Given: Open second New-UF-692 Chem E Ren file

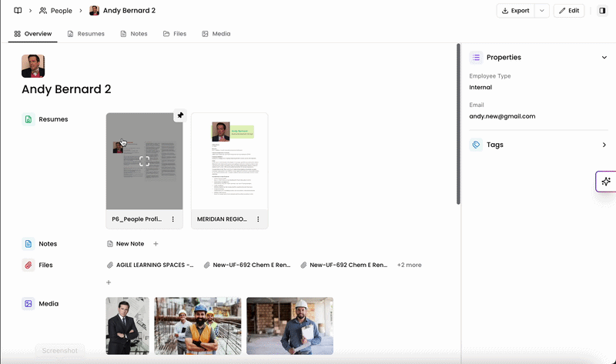Looking at the screenshot, I should [344, 265].
